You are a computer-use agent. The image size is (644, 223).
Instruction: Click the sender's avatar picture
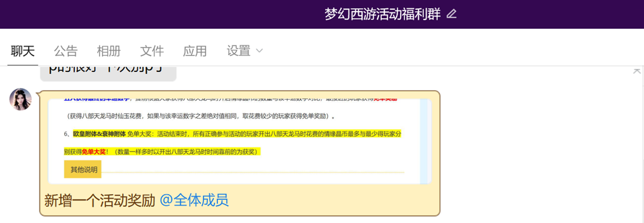point(21,99)
